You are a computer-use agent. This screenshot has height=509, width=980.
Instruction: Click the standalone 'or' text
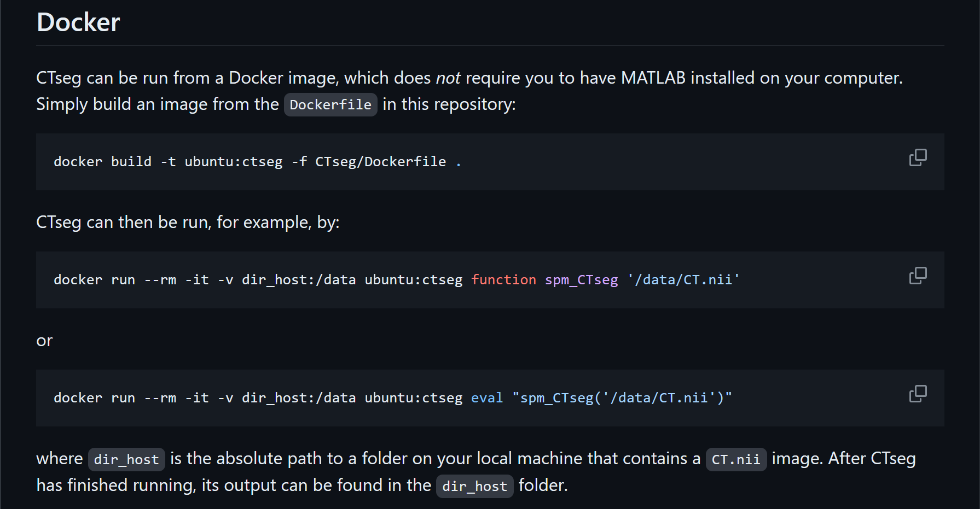(x=44, y=341)
